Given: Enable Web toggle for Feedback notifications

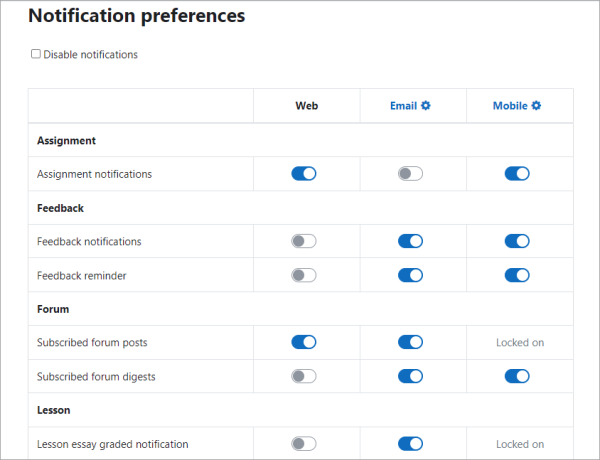Looking at the screenshot, I should click(304, 241).
